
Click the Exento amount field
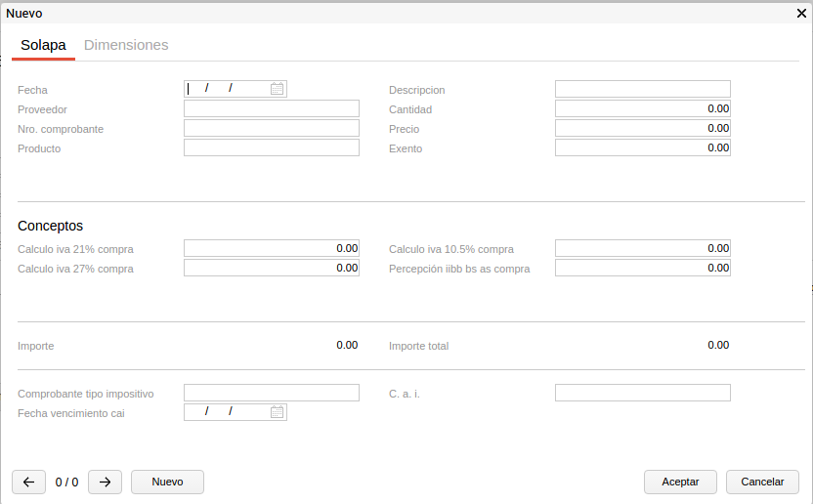(x=642, y=147)
